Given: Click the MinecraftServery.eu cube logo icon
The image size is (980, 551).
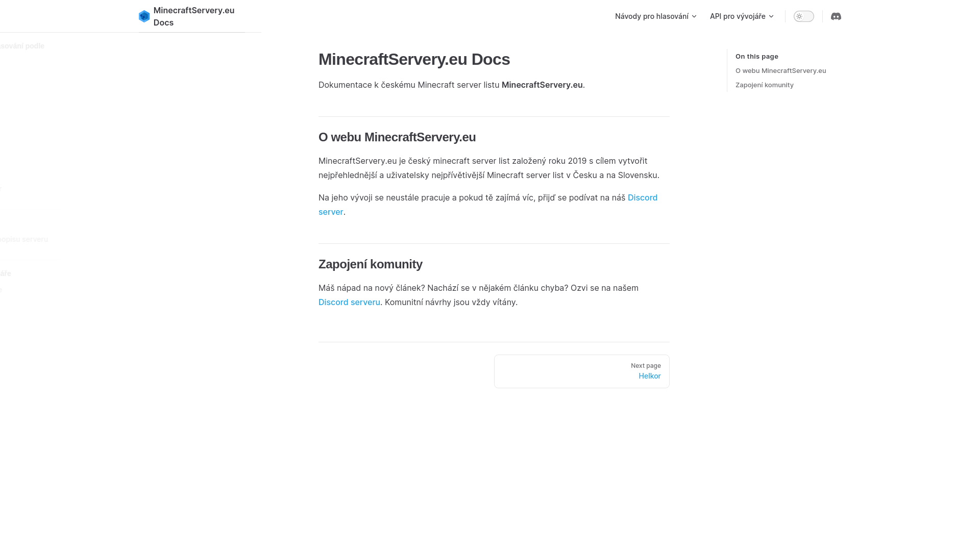Looking at the screenshot, I should (x=144, y=16).
